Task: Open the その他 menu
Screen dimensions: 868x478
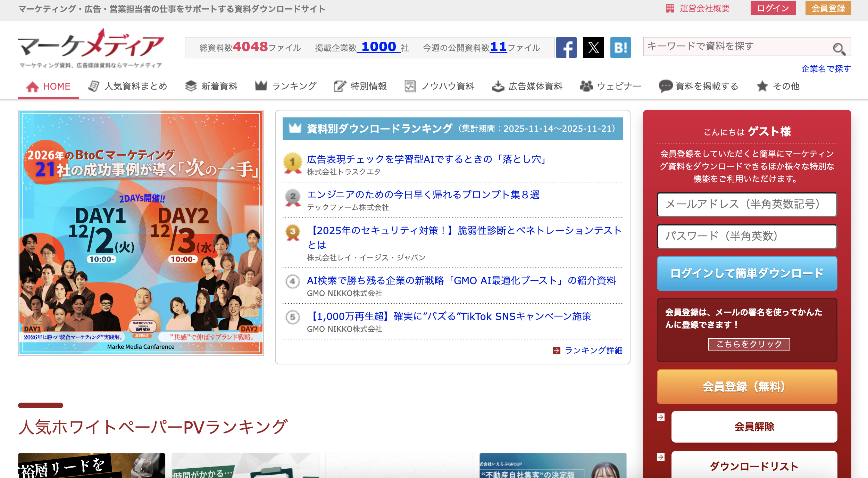Action: click(778, 86)
